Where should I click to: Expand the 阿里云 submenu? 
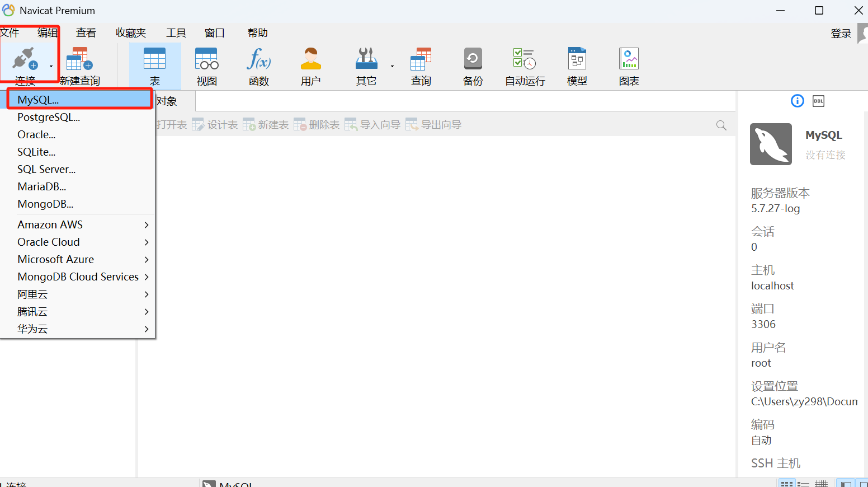pyautogui.click(x=78, y=294)
